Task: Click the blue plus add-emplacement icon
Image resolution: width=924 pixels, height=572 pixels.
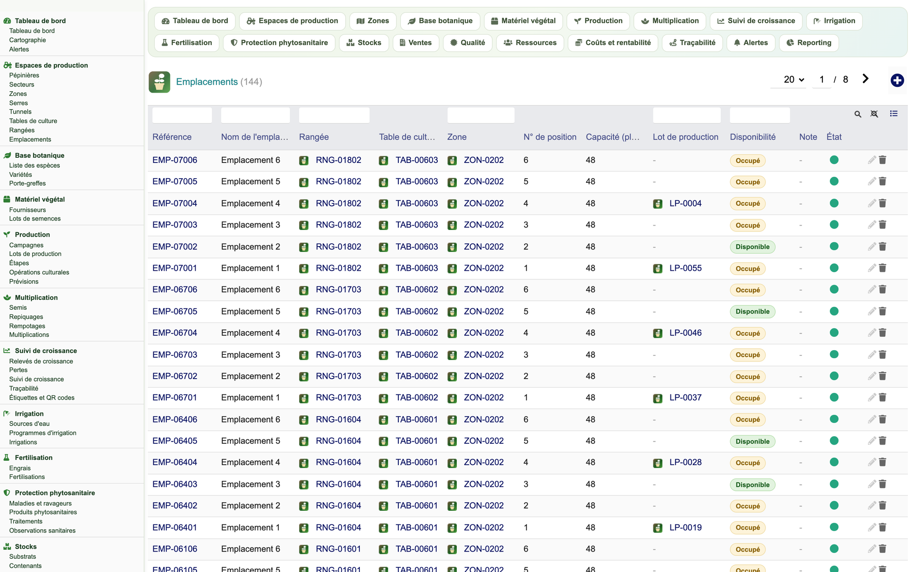Action: [897, 80]
